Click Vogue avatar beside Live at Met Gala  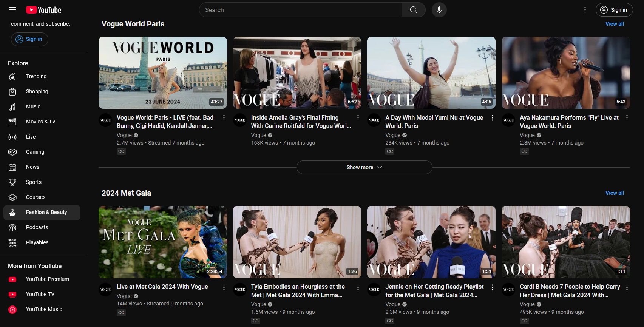105,290
